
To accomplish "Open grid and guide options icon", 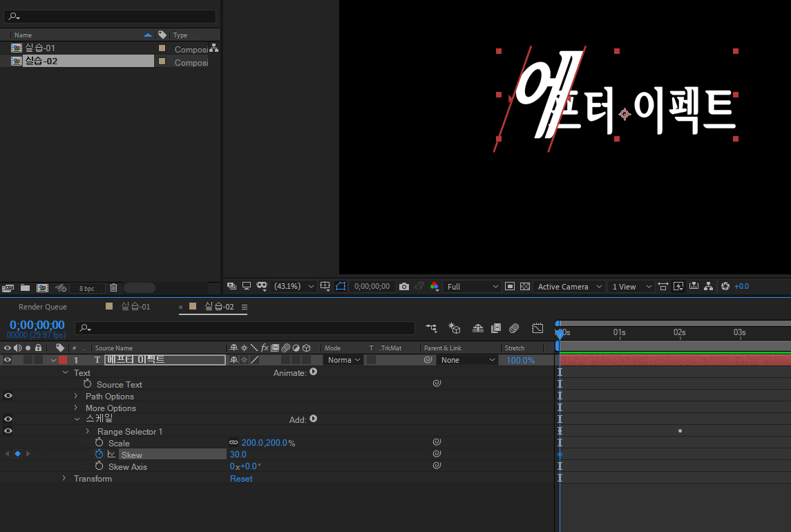I will (x=325, y=286).
